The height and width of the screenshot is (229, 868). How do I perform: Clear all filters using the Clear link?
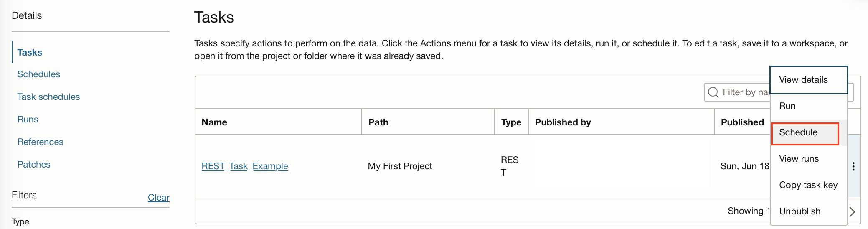pyautogui.click(x=158, y=198)
